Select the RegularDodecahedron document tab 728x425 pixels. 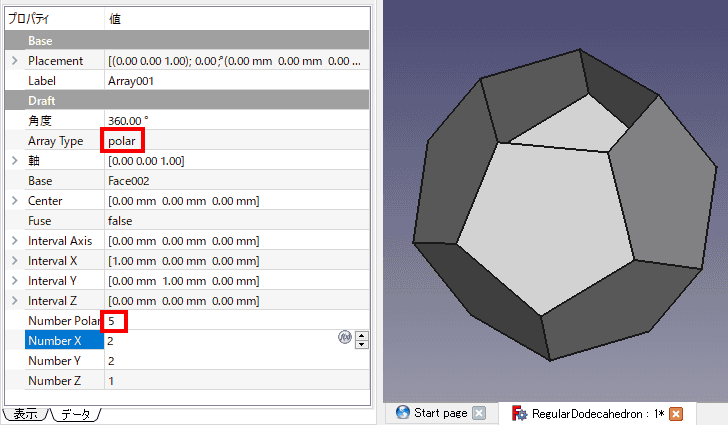pos(598,413)
